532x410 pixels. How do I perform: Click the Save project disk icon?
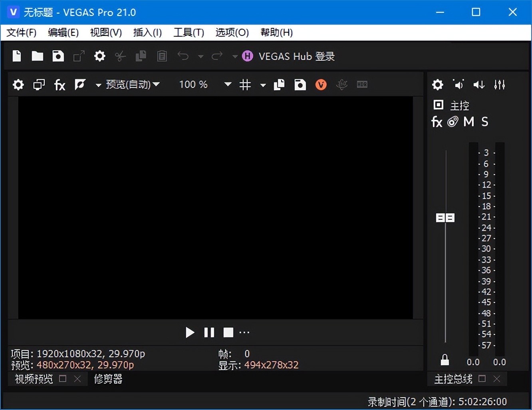[x=58, y=56]
